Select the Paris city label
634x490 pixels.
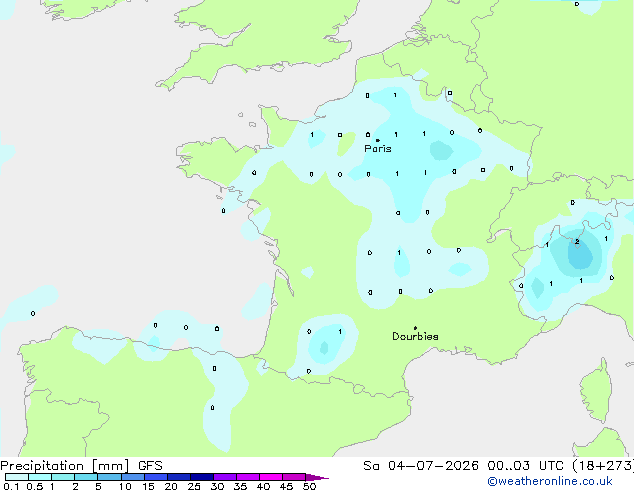[x=378, y=149]
